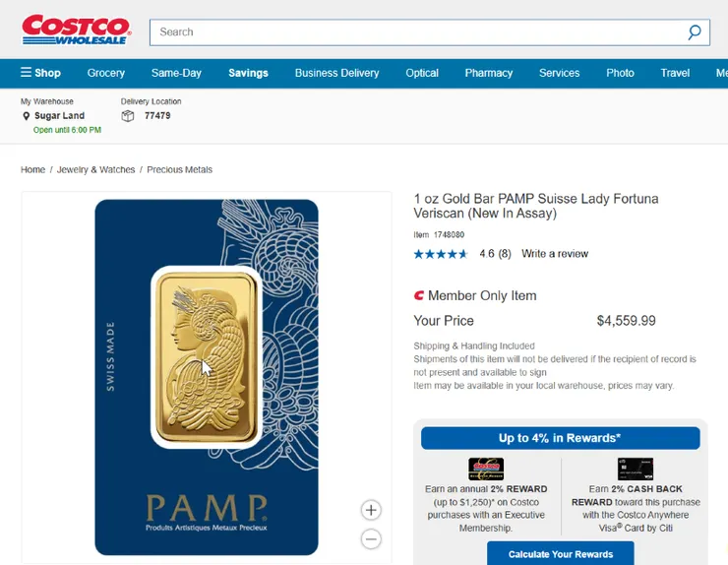Open the Grocery menu item
The image size is (728, 565).
click(106, 73)
